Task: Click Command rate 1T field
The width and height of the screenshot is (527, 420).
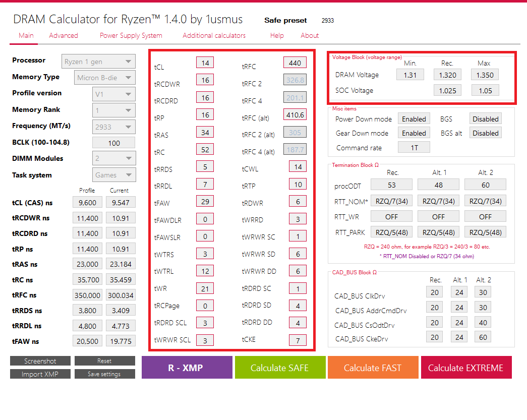Action: coord(414,147)
